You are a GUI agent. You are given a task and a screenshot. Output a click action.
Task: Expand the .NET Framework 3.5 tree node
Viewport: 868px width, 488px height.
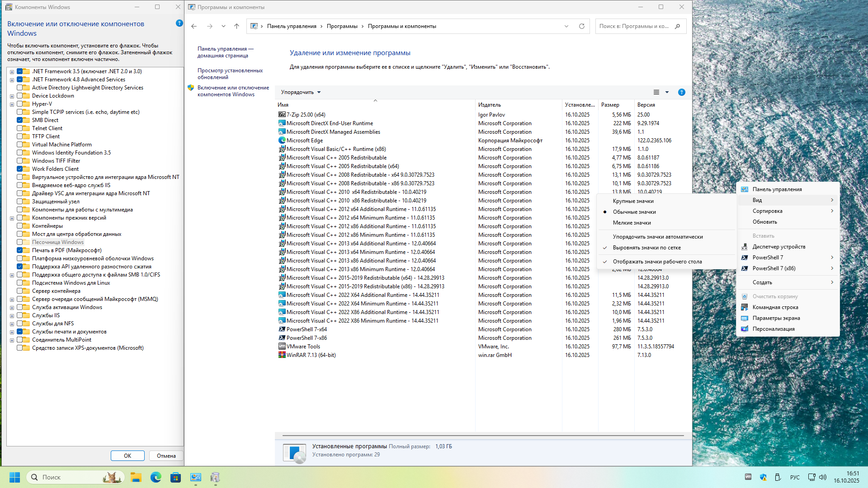click(x=12, y=71)
